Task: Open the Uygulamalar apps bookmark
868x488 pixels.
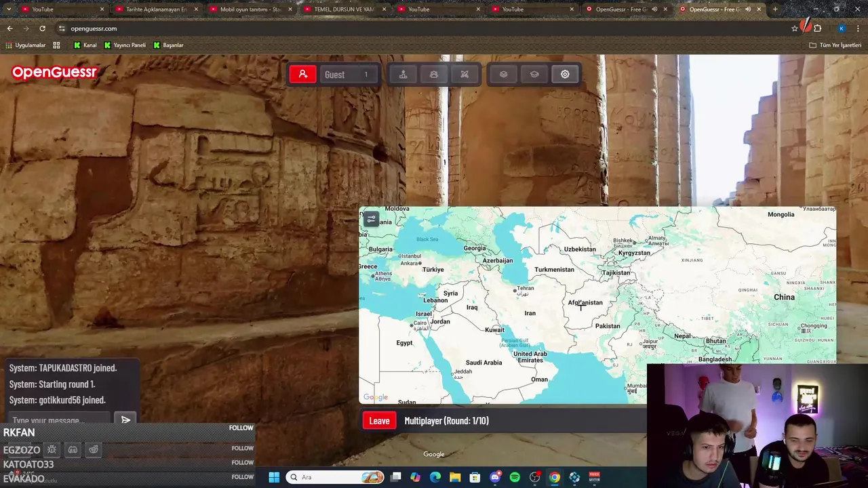Action: pos(26,45)
